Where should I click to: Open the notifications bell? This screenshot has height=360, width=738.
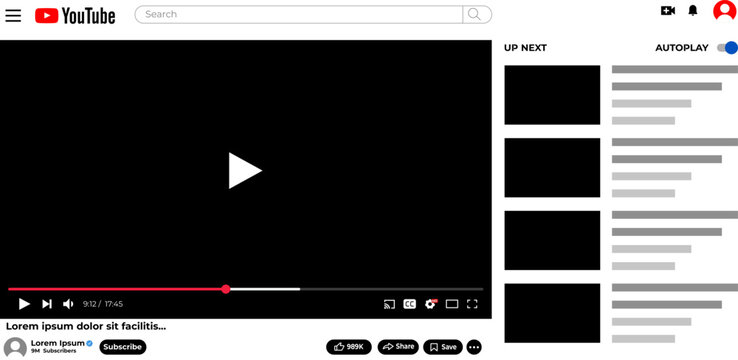pyautogui.click(x=693, y=10)
